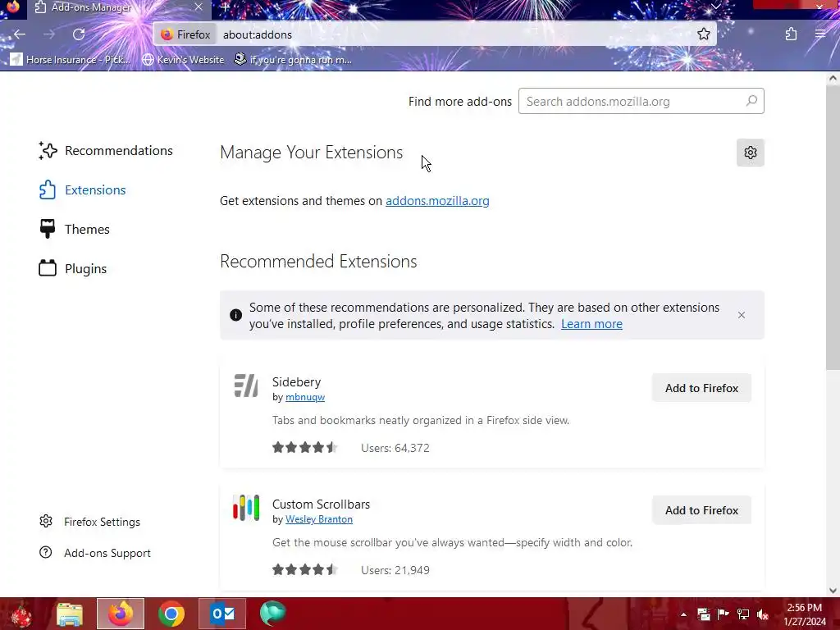
Task: Go back with the browser back arrow
Action: pos(20,34)
